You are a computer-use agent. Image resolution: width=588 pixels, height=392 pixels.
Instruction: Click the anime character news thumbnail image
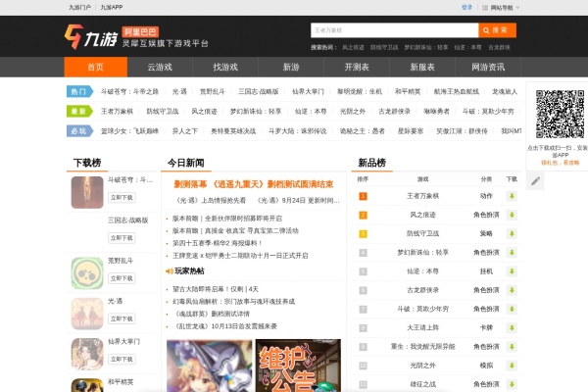tap(210, 366)
